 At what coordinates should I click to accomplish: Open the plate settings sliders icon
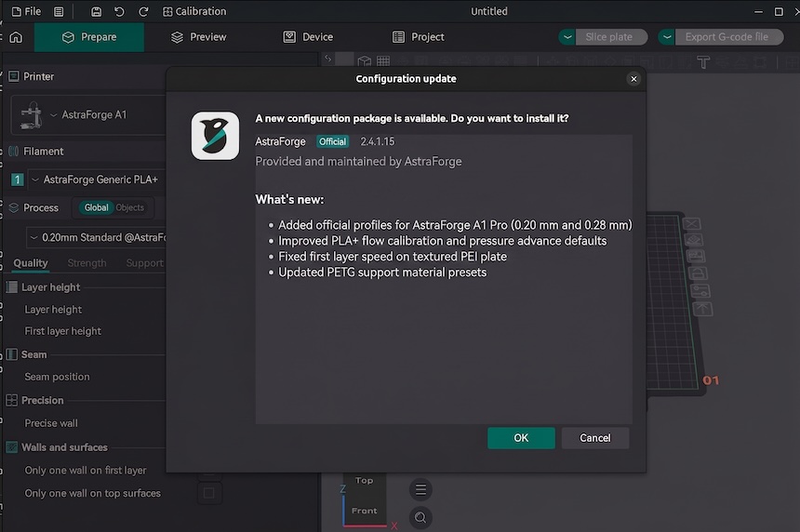coord(700,291)
